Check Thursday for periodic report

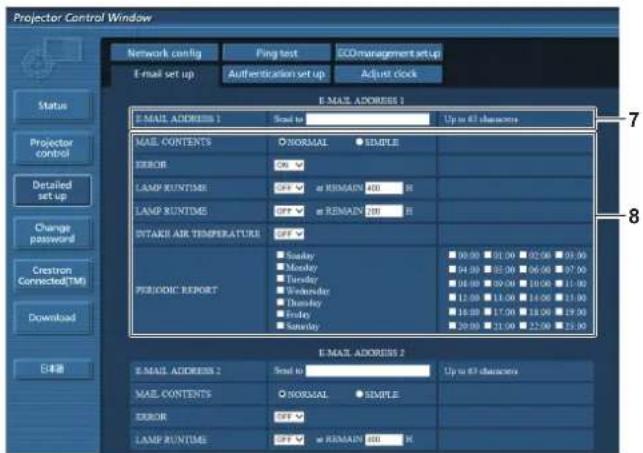(280, 302)
